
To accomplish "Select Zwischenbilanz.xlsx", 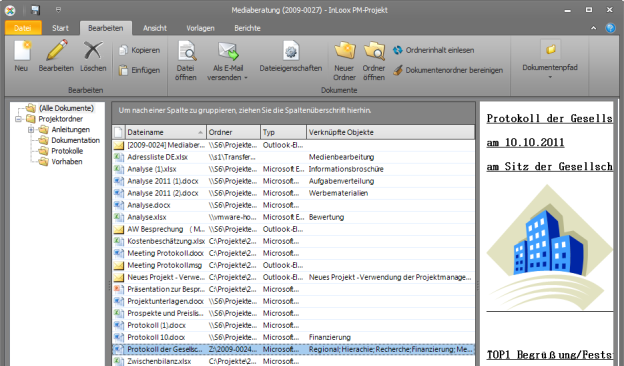I will (294, 361).
